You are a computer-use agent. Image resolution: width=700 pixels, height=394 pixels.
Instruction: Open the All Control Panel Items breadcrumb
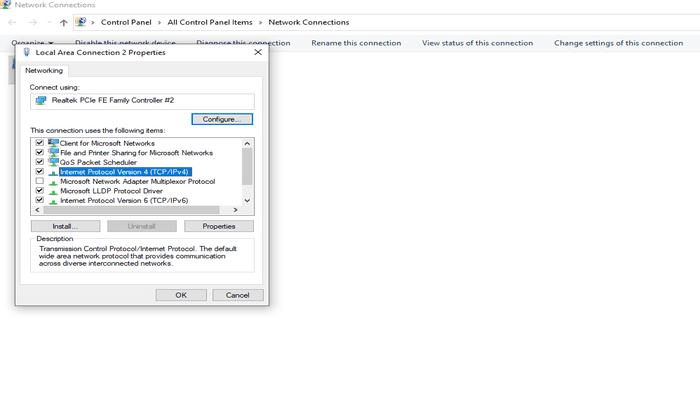tap(210, 22)
